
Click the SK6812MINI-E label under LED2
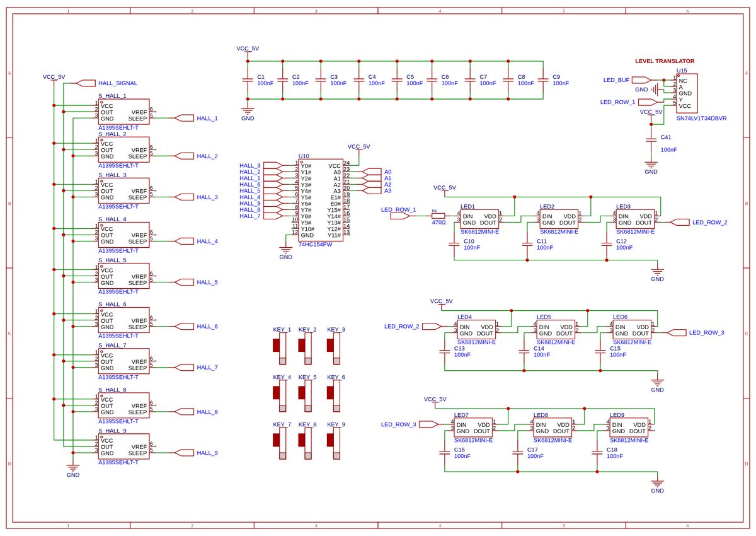tap(559, 232)
